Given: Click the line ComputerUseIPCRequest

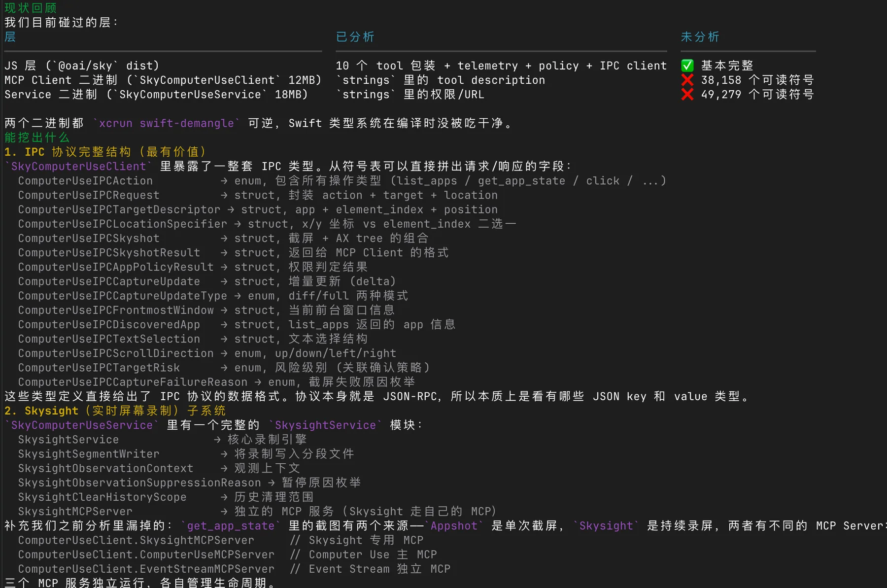Looking at the screenshot, I should coord(258,195).
